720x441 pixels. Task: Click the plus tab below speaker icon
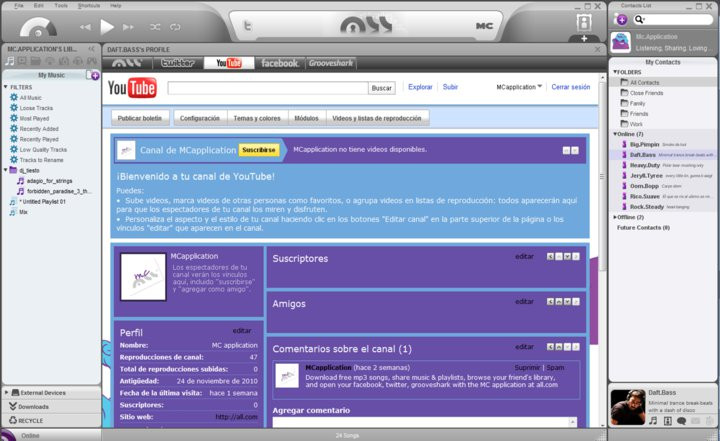point(584,39)
